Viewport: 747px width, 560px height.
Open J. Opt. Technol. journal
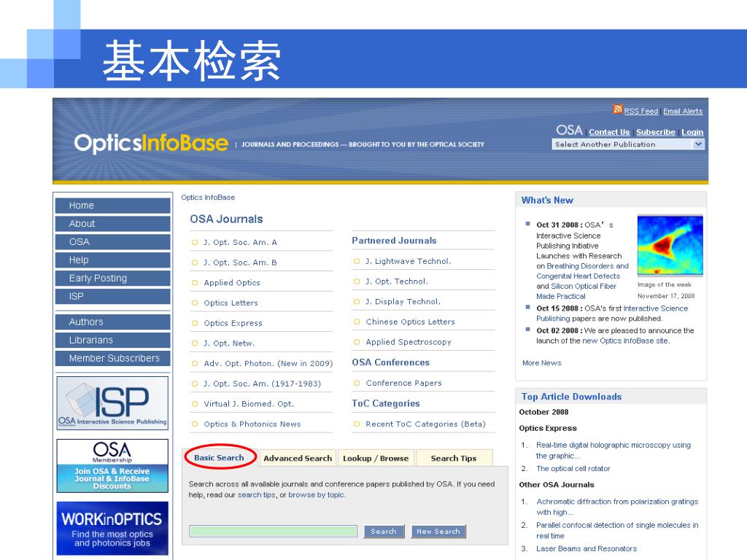click(397, 281)
